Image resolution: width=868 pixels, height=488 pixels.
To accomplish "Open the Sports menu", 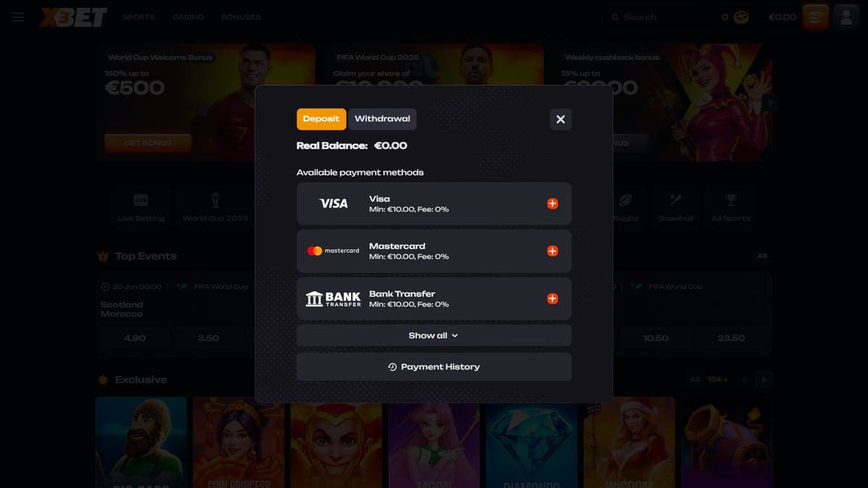I will click(x=138, y=17).
